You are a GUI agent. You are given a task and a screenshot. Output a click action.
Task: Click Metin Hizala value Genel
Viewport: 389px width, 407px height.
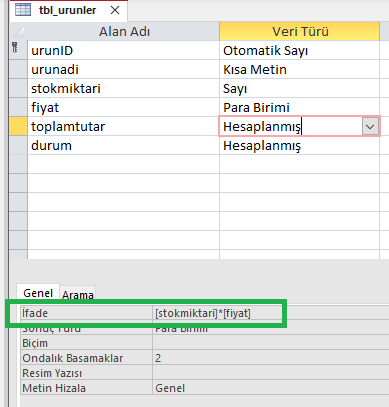tap(270, 388)
